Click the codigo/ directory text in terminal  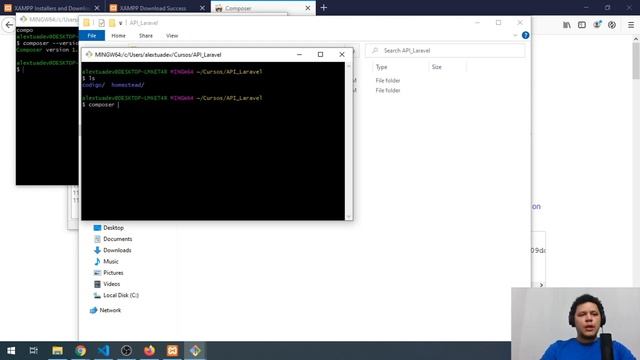pos(93,85)
